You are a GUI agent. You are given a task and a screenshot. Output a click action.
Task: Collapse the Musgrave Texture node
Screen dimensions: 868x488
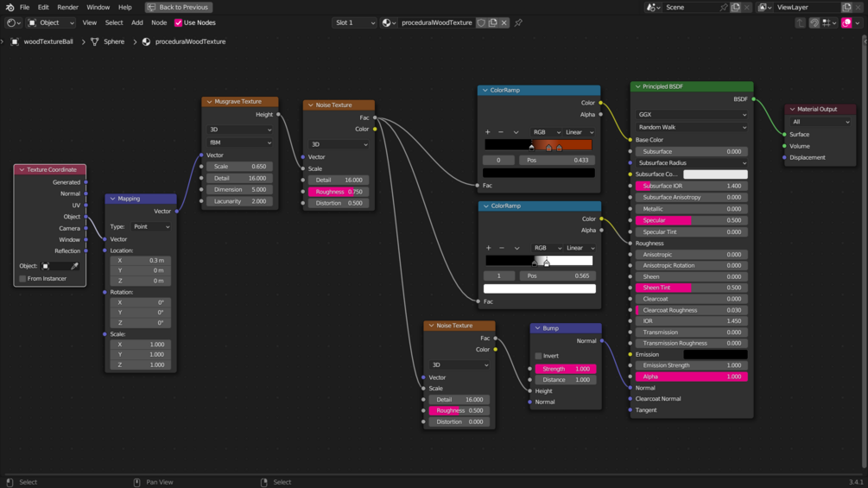(x=209, y=102)
